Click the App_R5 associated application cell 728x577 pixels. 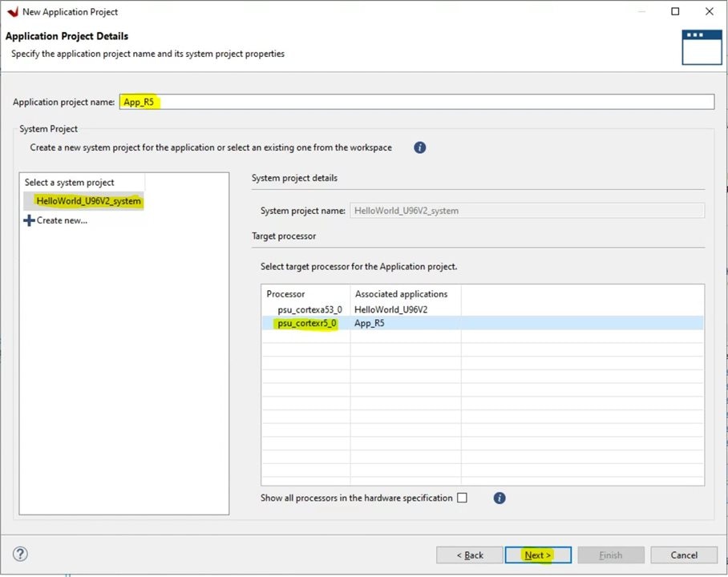click(370, 323)
